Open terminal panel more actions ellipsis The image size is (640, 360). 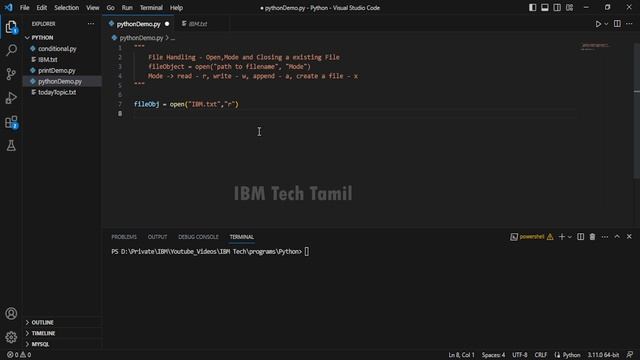[605, 237]
